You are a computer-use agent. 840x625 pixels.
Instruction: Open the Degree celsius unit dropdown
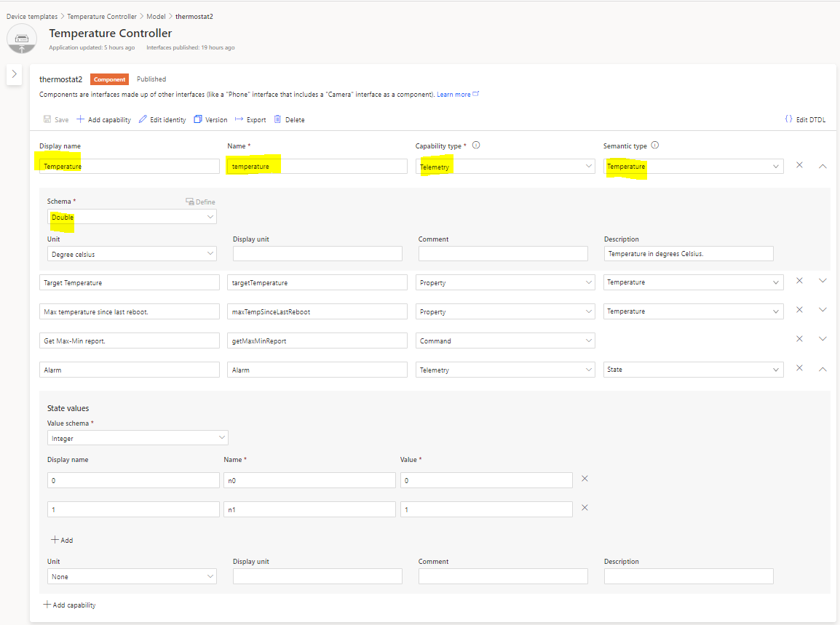click(132, 254)
